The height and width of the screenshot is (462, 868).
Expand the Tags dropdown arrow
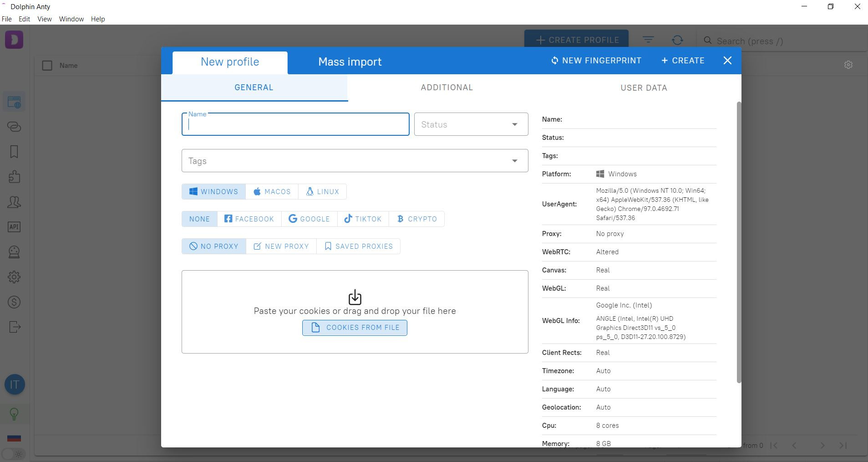pyautogui.click(x=514, y=161)
